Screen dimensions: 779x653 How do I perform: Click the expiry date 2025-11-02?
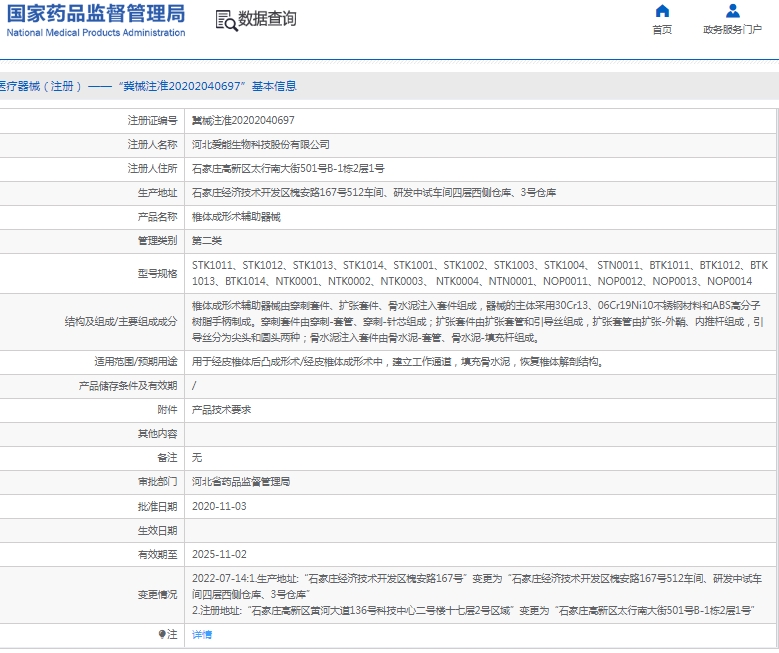point(219,555)
